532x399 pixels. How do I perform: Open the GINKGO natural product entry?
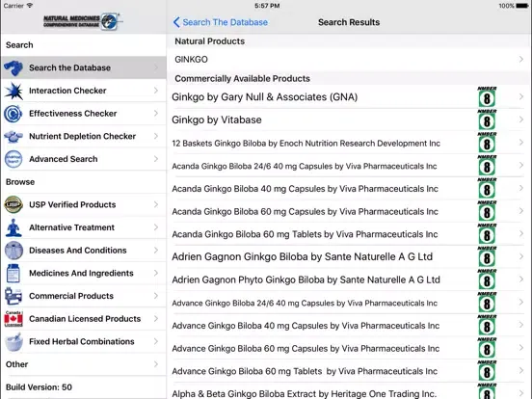[x=349, y=60]
